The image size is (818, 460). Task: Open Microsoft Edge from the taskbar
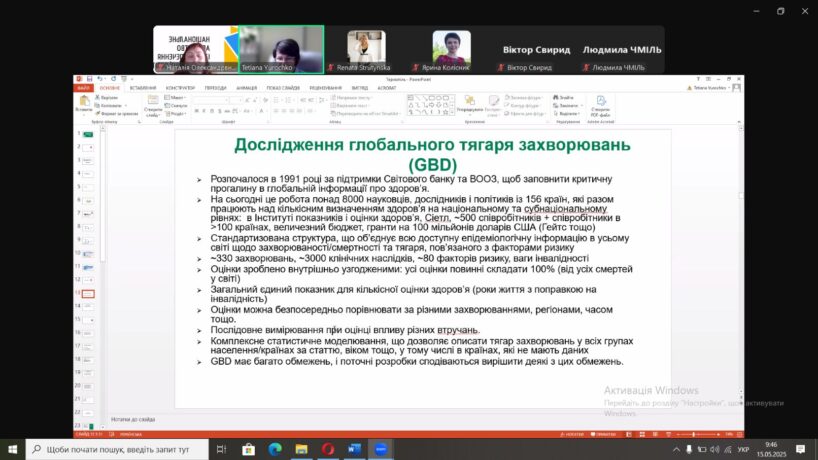[x=275, y=449]
